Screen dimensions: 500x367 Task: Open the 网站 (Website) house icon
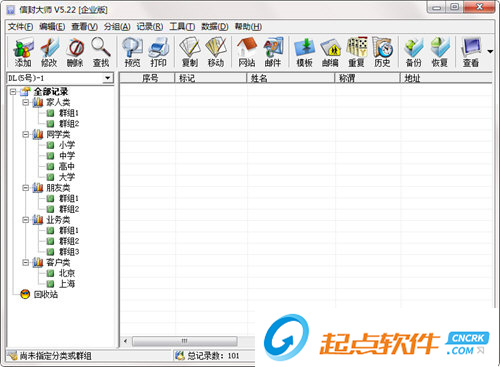click(247, 52)
